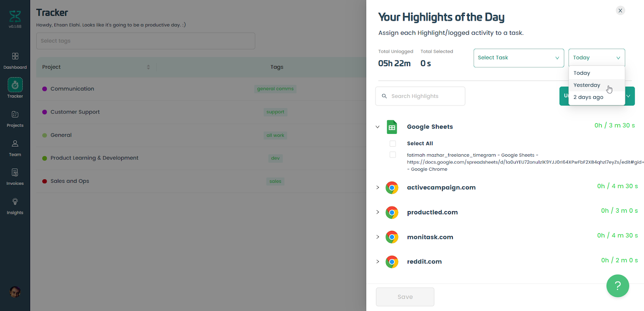644x311 pixels.
Task: Click the Chrome icon beside monitask.com
Action: [392, 237]
